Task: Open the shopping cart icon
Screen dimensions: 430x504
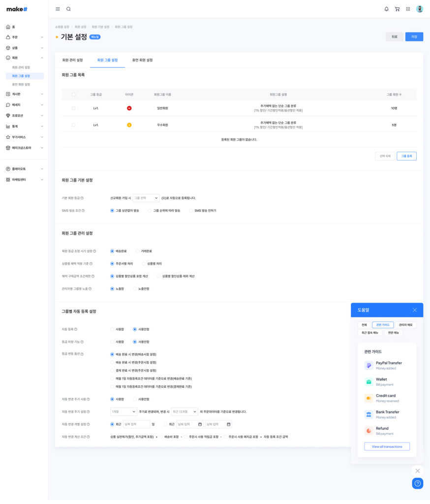Action: point(397,9)
